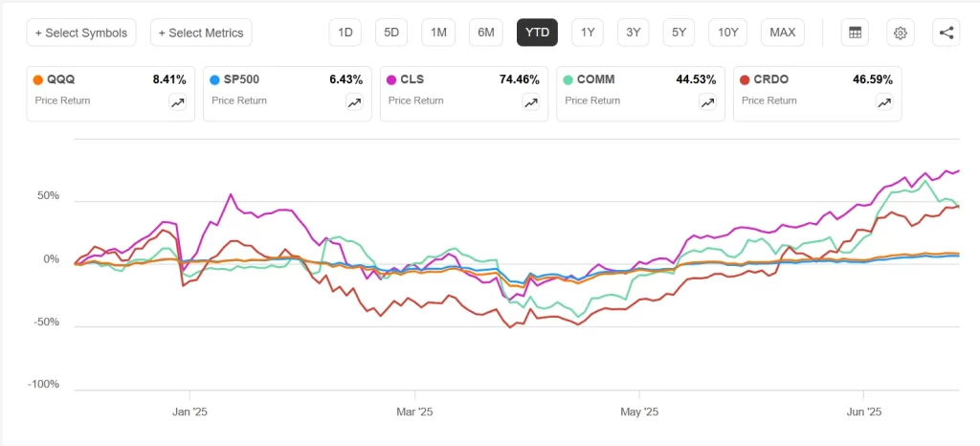Choose the YTD time range
Screen dimensions: 980x446
point(538,33)
